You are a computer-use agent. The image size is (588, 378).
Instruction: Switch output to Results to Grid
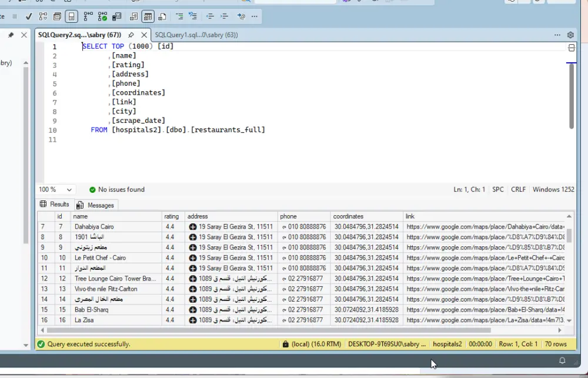[148, 16]
